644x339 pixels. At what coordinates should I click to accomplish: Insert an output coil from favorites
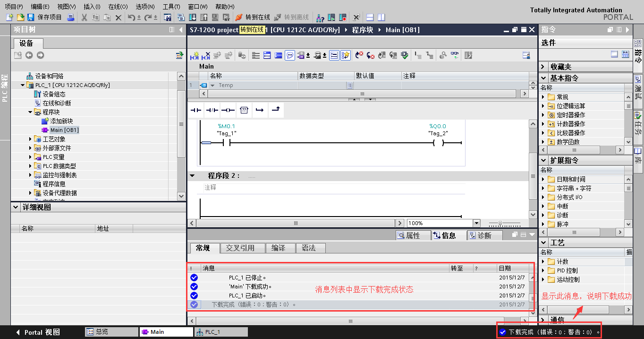tap(228, 110)
